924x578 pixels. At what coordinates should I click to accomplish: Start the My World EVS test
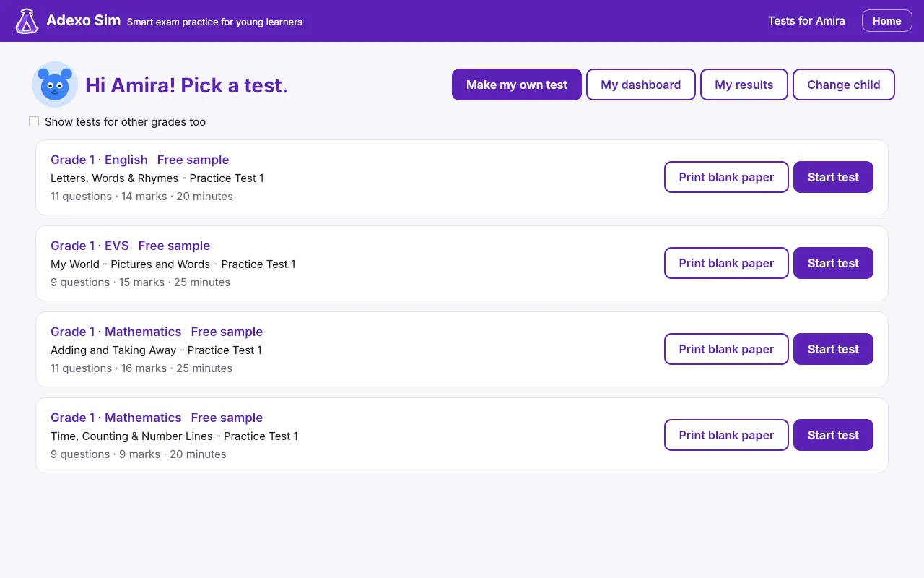(833, 263)
